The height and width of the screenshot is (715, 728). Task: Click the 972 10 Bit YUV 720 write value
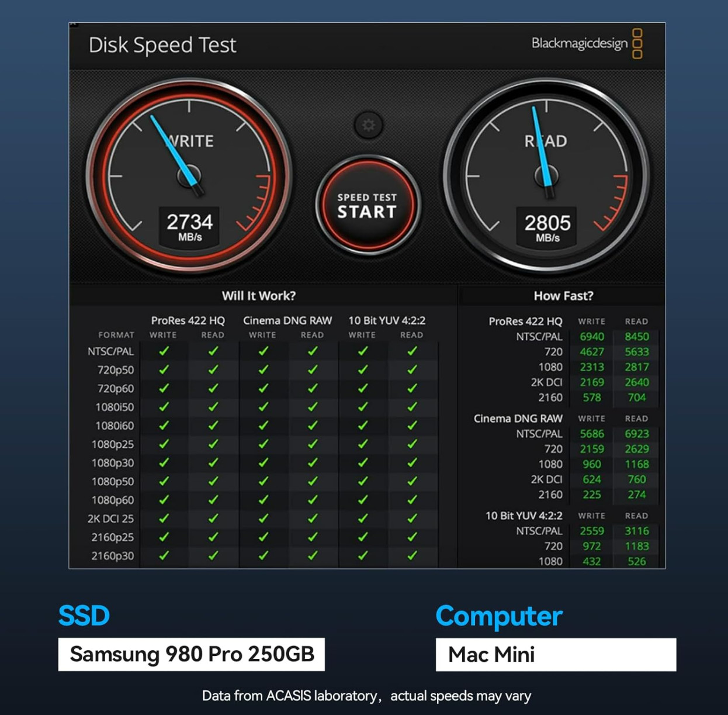[x=592, y=546]
